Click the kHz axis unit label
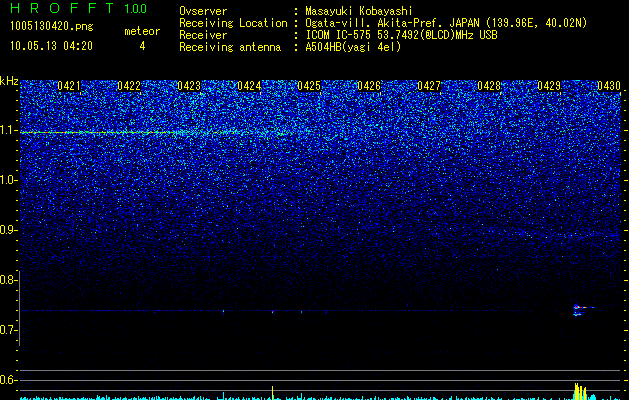 tap(9, 81)
